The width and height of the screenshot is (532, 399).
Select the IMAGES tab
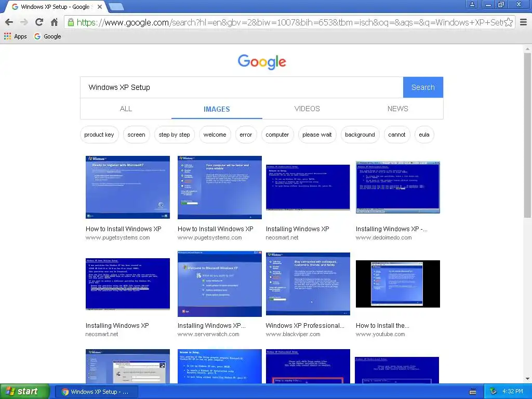coord(217,109)
